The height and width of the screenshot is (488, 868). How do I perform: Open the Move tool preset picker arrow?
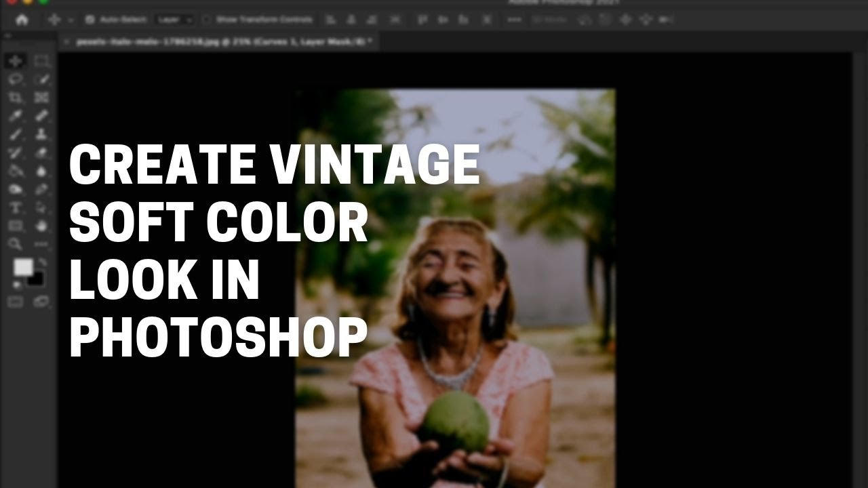71,20
